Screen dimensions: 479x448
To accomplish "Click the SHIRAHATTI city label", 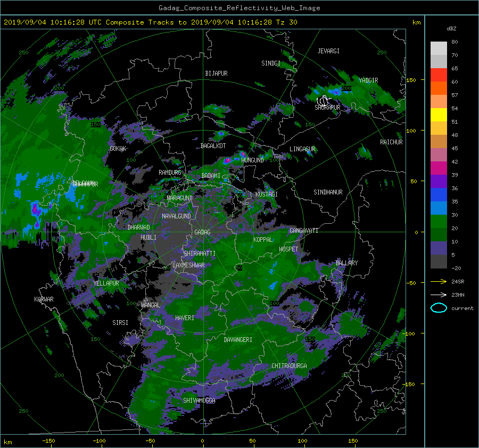I will (200, 254).
